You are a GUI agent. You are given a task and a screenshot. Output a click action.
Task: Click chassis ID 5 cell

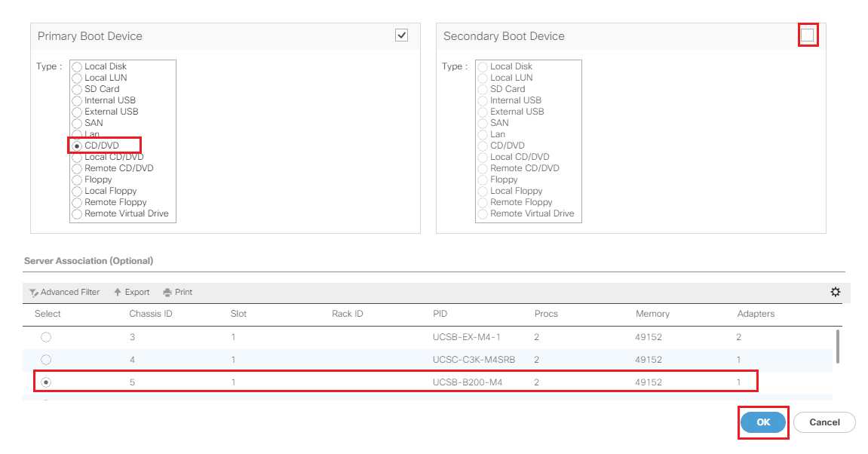pyautogui.click(x=132, y=382)
